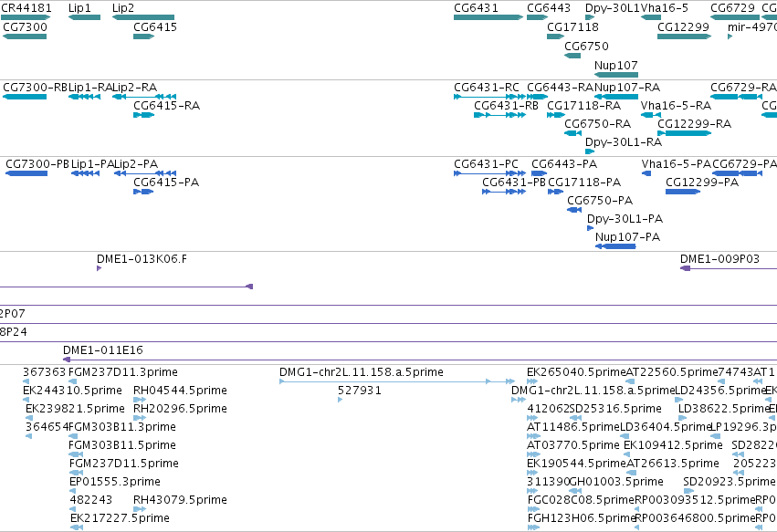Select clone DME1-009P03
The height and width of the screenshot is (532, 777).
click(719, 259)
